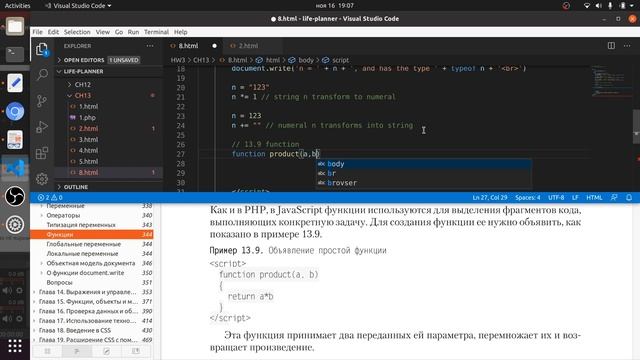Expand Объектная модель документа outline entry
Screen dimensions: 640x360
42,263
